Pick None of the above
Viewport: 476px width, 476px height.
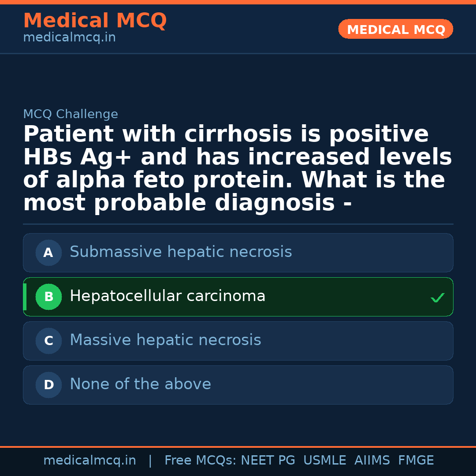(140, 384)
